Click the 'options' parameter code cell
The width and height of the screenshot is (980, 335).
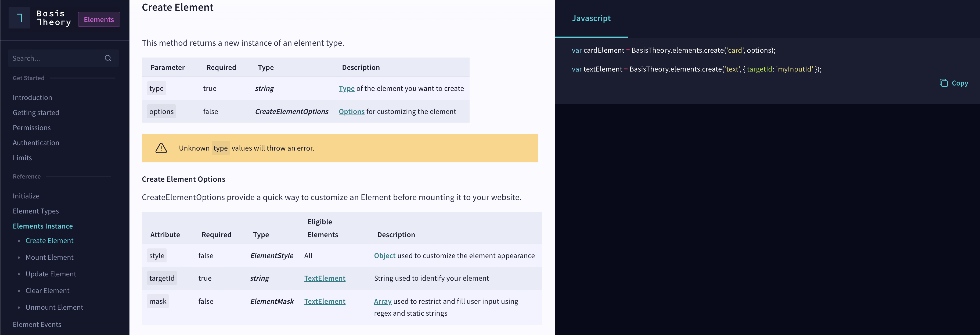(161, 112)
